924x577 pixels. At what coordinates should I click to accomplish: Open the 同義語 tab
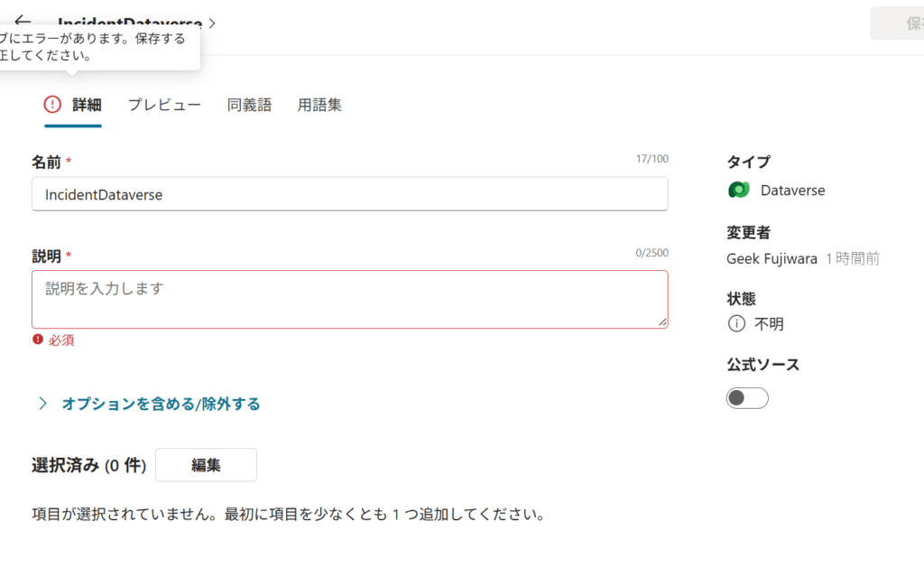(249, 105)
